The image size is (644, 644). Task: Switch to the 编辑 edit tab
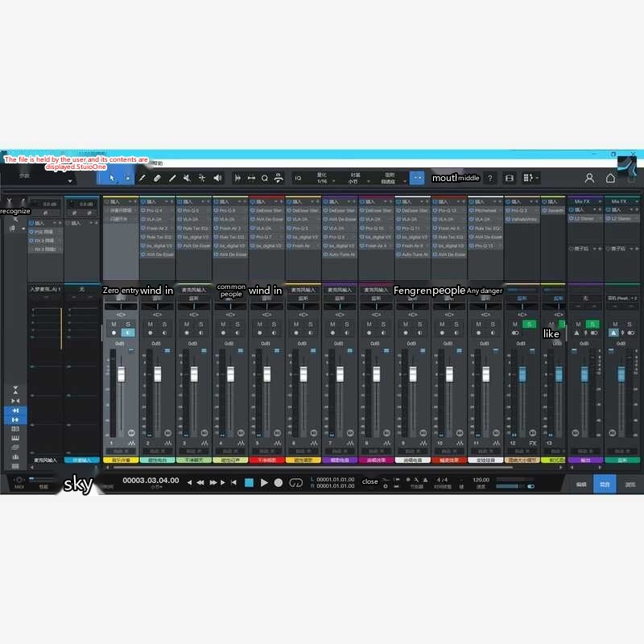[581, 485]
